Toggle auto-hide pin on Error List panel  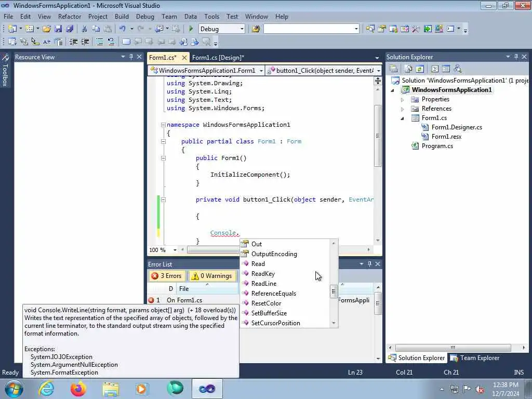(369, 263)
